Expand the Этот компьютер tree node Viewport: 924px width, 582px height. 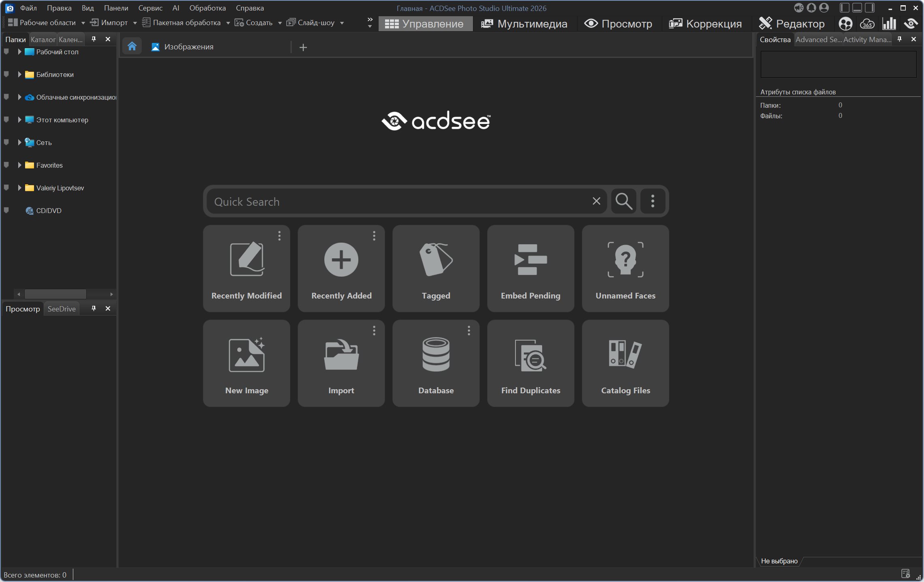coord(19,119)
